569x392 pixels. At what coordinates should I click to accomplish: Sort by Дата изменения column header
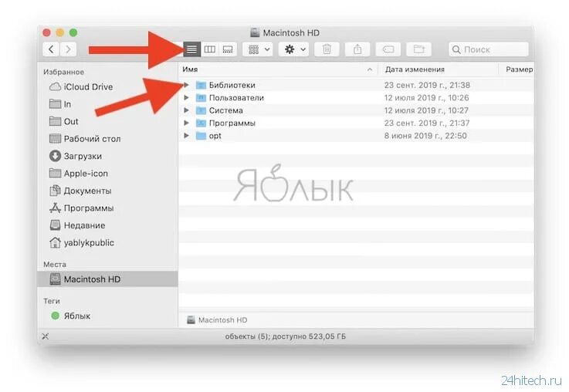(415, 69)
